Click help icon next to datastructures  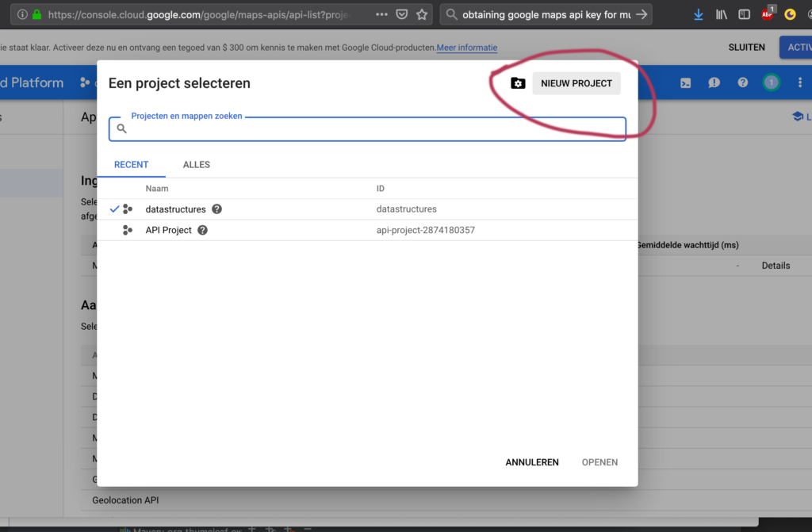(217, 209)
